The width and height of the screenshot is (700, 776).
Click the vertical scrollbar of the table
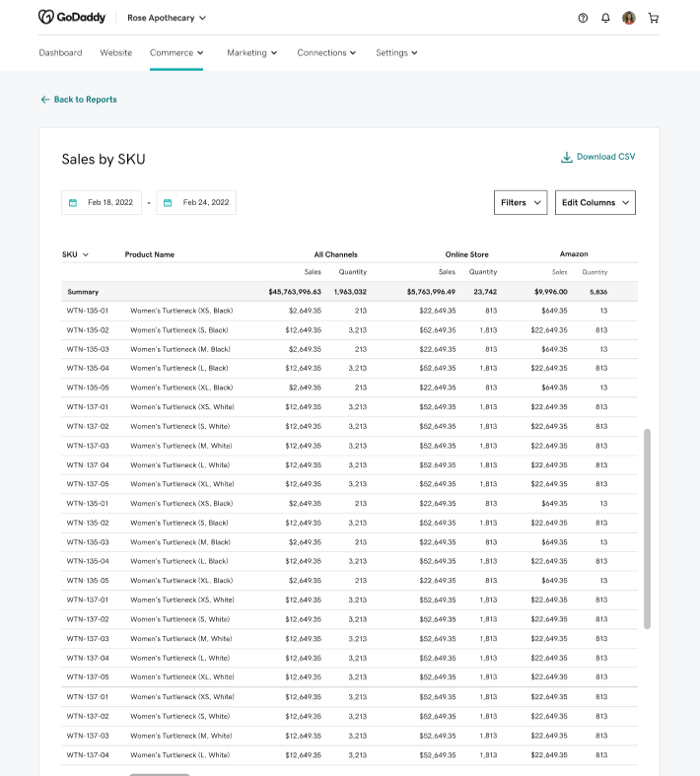pyautogui.click(x=647, y=528)
